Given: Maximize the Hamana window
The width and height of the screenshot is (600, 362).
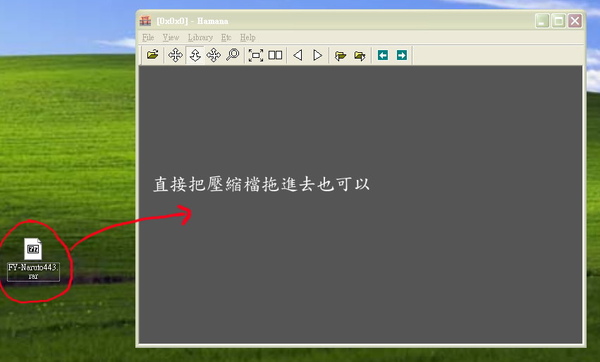Looking at the screenshot, I should 558,21.
